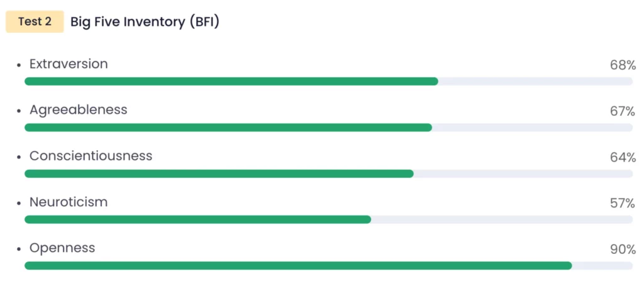The height and width of the screenshot is (291, 644).
Task: Select the Neuroticism trait label
Action: coord(69,202)
